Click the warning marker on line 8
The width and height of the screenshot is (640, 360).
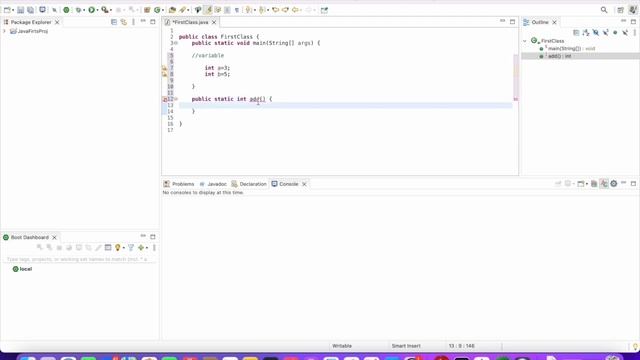point(165,74)
